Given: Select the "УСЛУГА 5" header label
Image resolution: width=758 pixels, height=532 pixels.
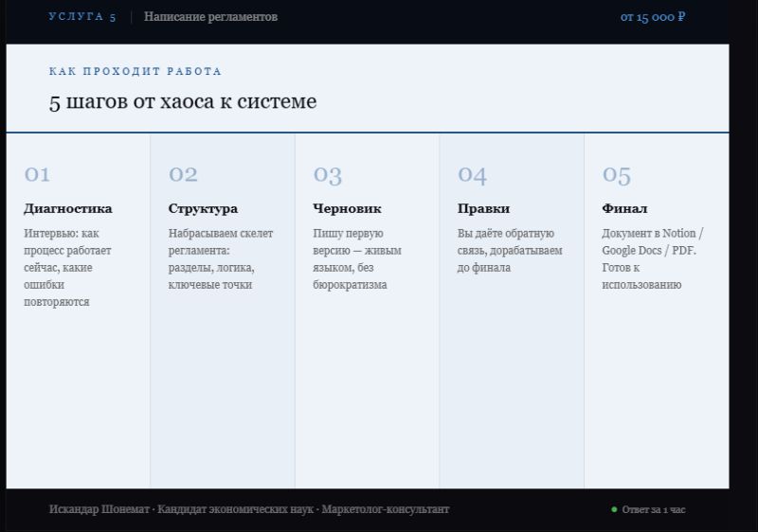Looking at the screenshot, I should [82, 17].
